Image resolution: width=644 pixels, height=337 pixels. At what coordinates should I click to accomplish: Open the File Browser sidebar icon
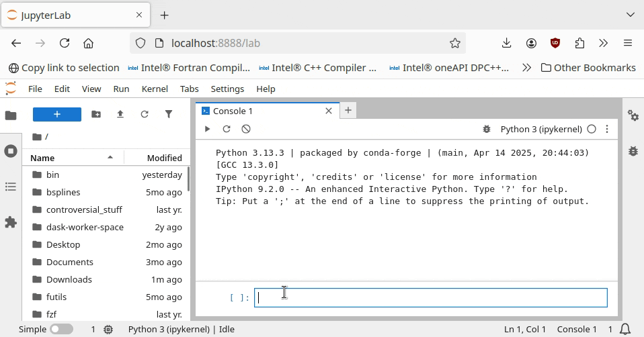point(11,115)
